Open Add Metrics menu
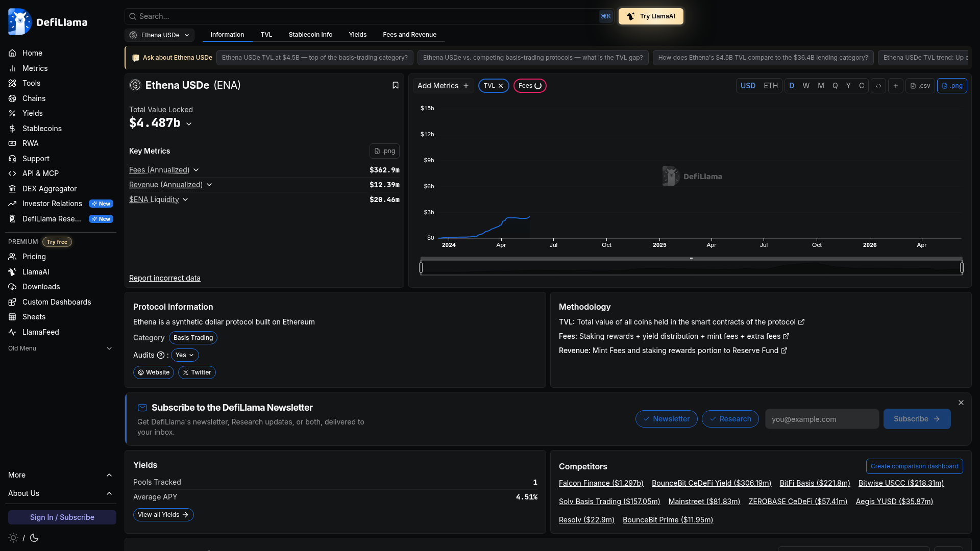This screenshot has width=980, height=551. click(443, 86)
